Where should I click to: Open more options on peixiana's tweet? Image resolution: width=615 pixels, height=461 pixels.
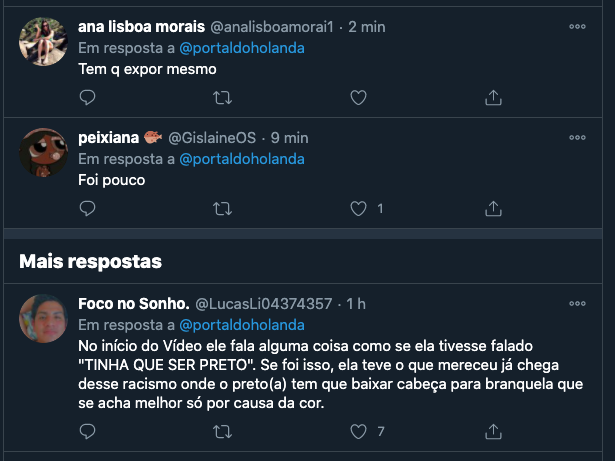(578, 137)
